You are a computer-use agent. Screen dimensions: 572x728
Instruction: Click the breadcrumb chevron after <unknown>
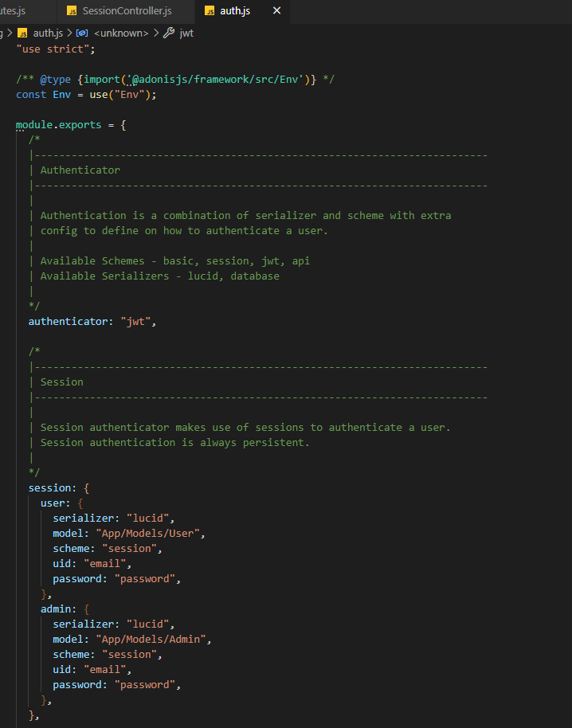pos(155,33)
